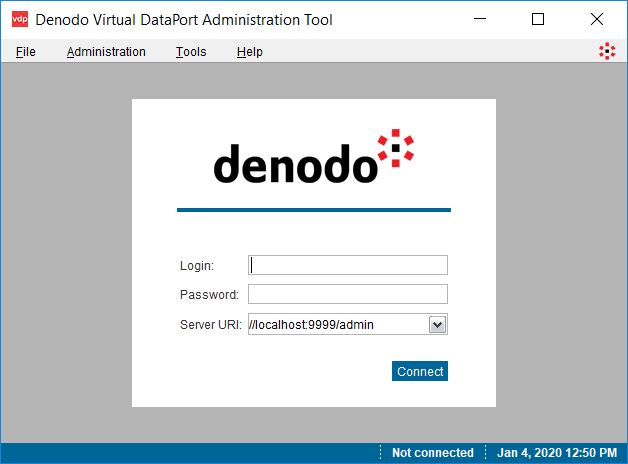Click the 'Not connected' status text

tap(433, 453)
